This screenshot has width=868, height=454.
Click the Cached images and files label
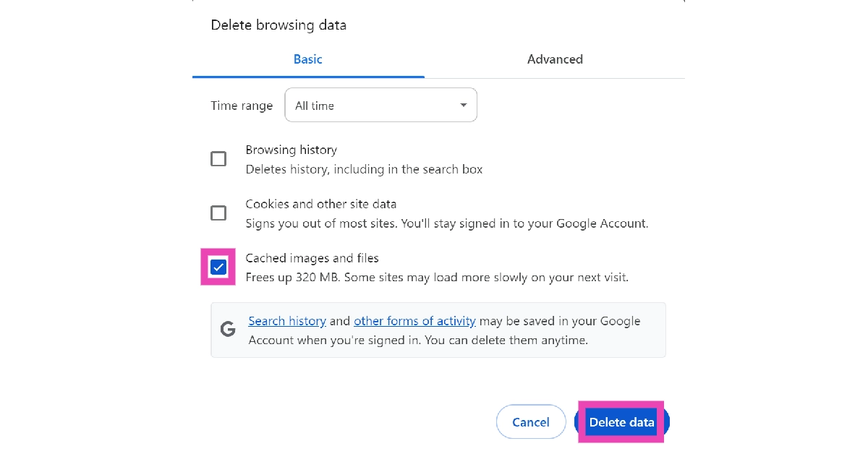pyautogui.click(x=312, y=258)
